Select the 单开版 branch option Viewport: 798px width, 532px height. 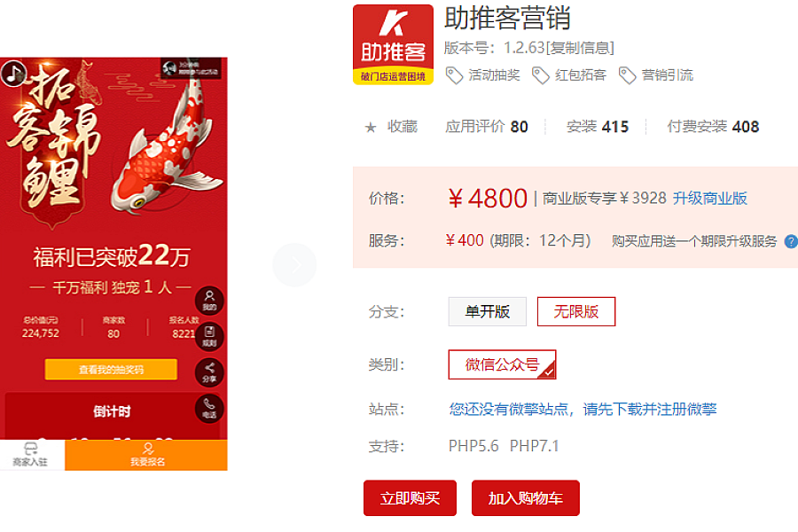(x=487, y=311)
